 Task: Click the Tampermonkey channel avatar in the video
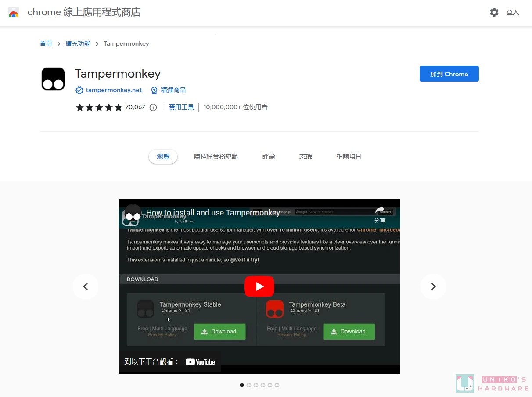(133, 213)
